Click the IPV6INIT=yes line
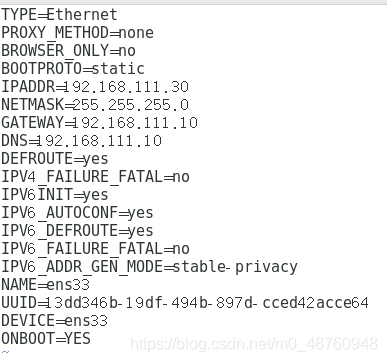This screenshot has height=362, width=387. click(x=55, y=195)
